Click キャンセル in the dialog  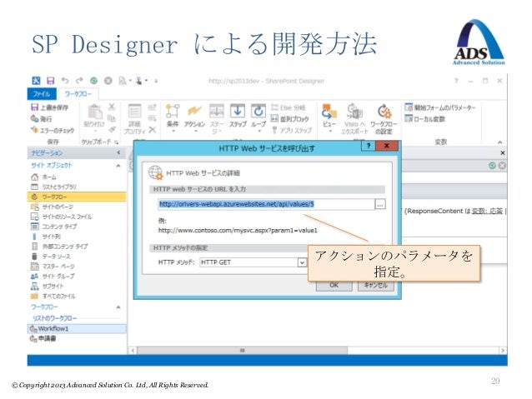tap(376, 285)
